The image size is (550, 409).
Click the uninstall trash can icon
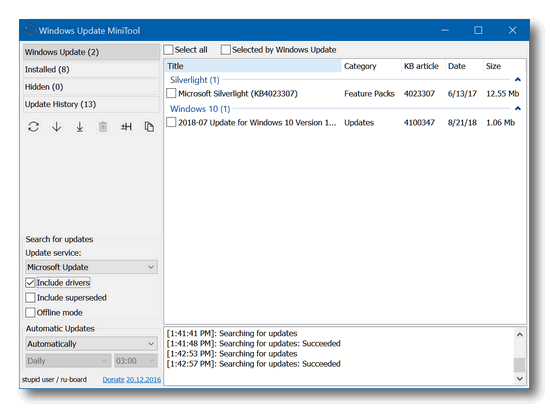(103, 127)
